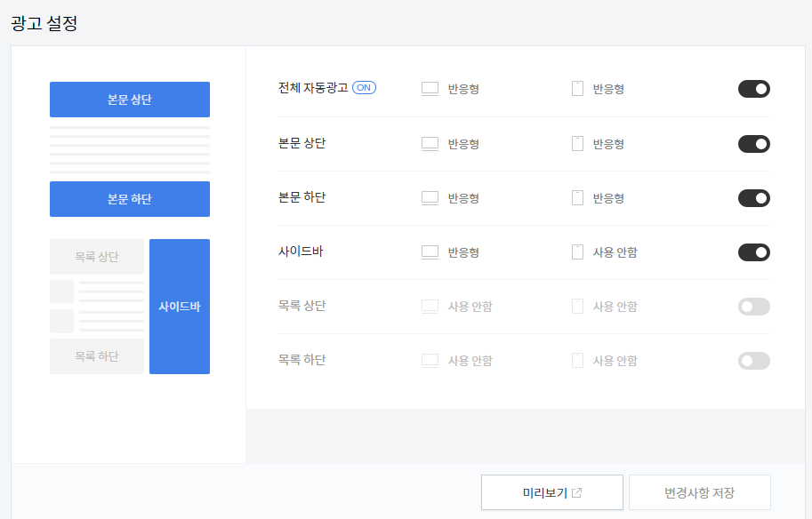This screenshot has width=812, height=519.
Task: Select gray 목록 하단 block in layout preview
Action: click(97, 356)
